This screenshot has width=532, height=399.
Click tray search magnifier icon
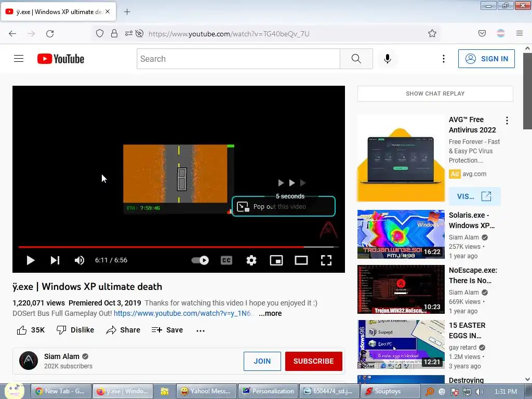429,392
